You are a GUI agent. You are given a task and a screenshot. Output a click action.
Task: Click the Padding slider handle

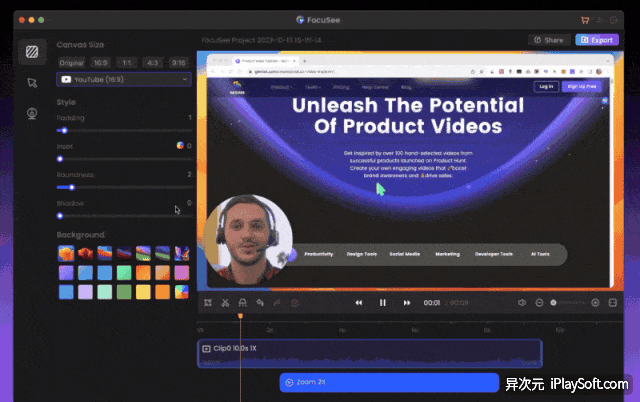tap(64, 131)
